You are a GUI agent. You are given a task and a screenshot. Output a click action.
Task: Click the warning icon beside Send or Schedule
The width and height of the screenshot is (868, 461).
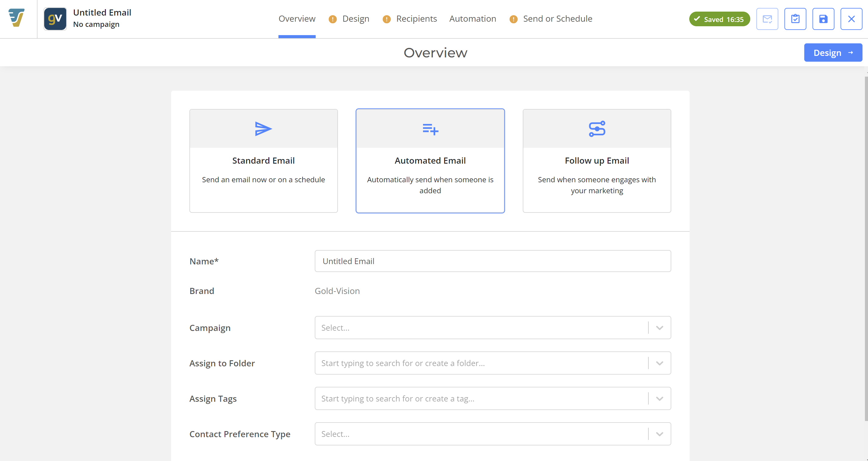(513, 19)
